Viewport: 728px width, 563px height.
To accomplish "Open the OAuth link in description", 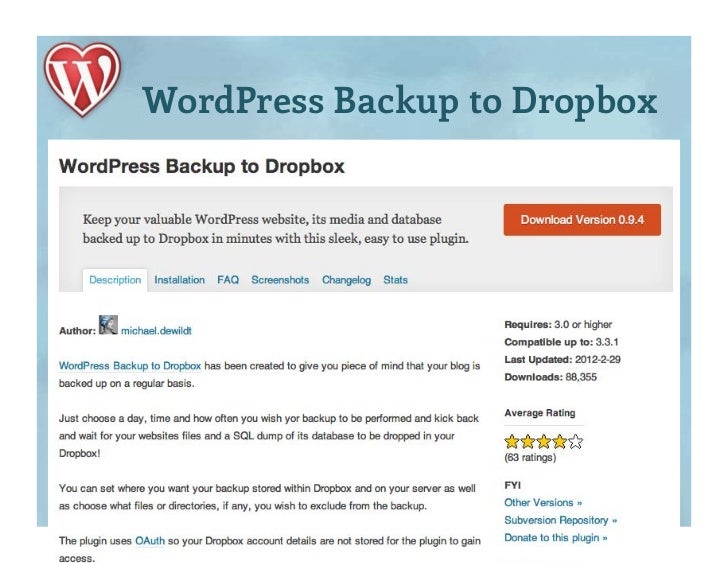I will click(x=150, y=541).
